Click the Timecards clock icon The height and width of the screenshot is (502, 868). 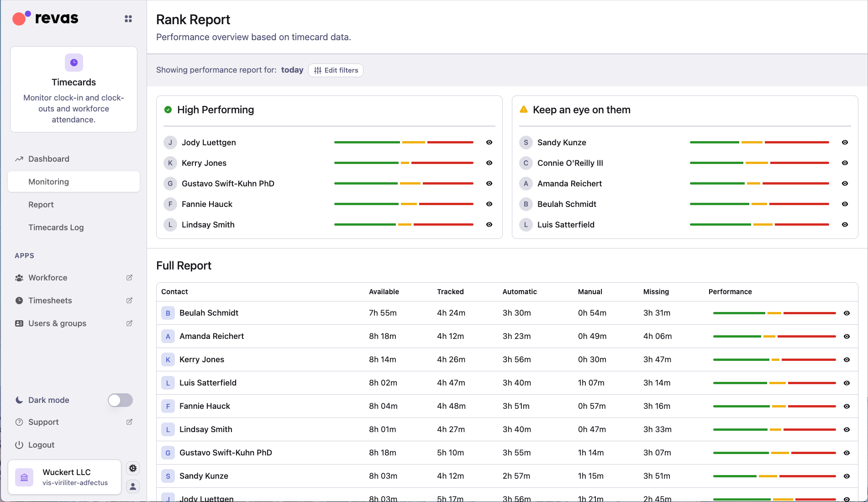pyautogui.click(x=73, y=63)
